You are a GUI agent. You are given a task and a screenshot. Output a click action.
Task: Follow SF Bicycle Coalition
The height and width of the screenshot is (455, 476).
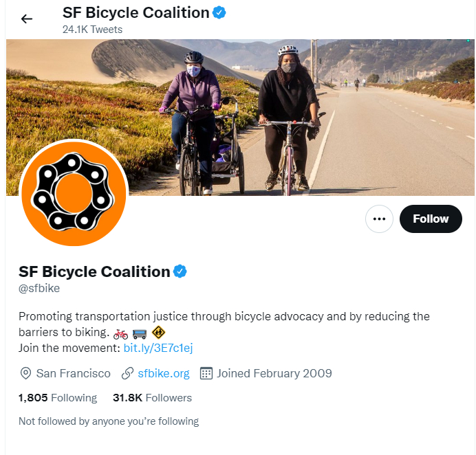click(431, 219)
